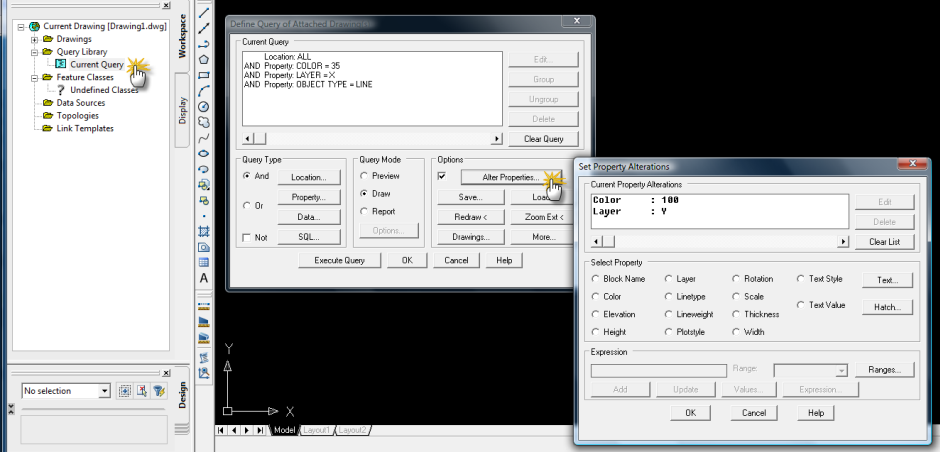The width and height of the screenshot is (940, 452).
Task: Click Clear List in Property Alterations
Action: (x=885, y=242)
